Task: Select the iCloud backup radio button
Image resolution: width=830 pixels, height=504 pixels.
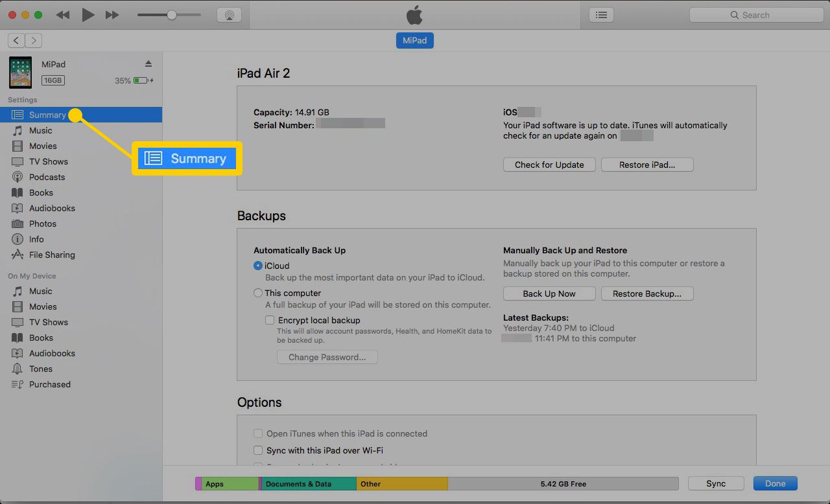Action: coord(258,266)
